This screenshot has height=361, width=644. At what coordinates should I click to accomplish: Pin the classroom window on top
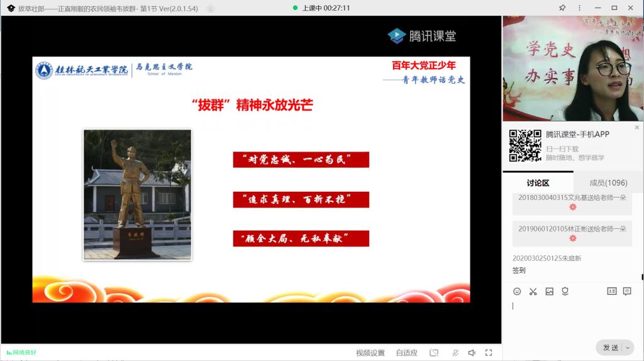pyautogui.click(x=562, y=8)
